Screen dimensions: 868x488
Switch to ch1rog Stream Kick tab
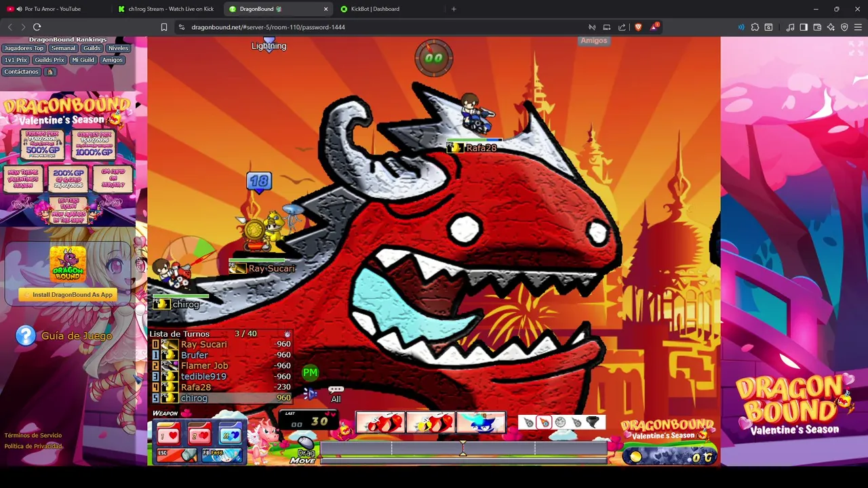[x=167, y=9]
